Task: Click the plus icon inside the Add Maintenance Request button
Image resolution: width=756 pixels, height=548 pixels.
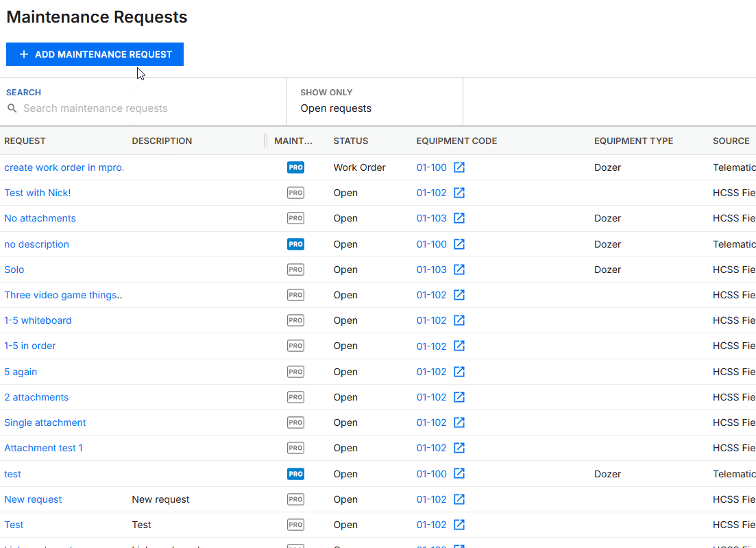Action: tap(24, 54)
